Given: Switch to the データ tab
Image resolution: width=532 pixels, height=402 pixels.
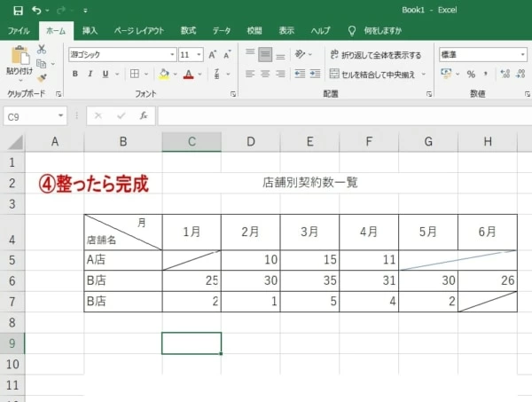Looking at the screenshot, I should coord(222,31).
